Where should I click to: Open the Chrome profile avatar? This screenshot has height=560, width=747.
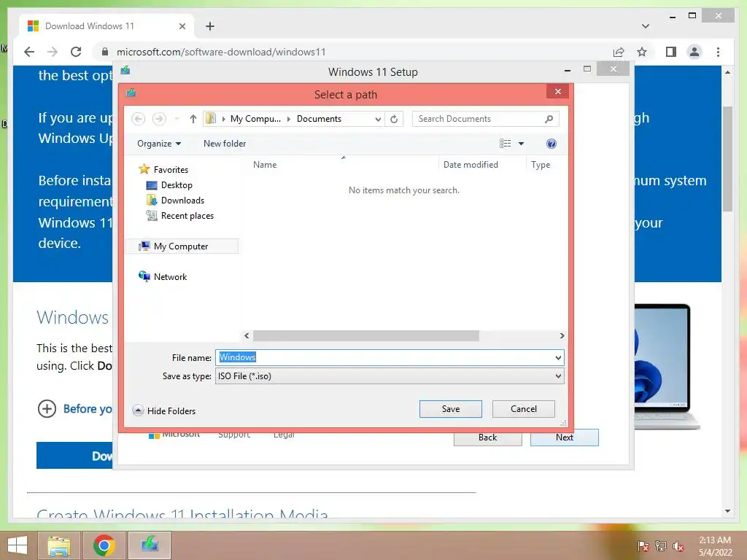(x=694, y=52)
